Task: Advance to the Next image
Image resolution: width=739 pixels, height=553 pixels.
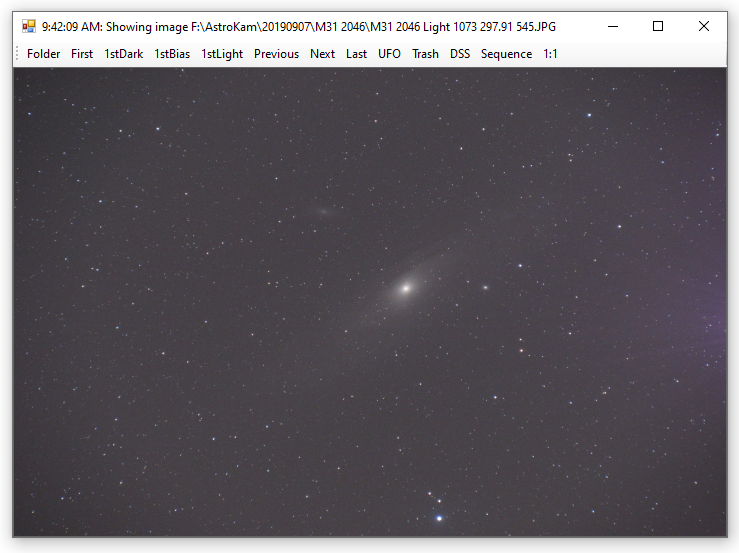Action: point(322,54)
